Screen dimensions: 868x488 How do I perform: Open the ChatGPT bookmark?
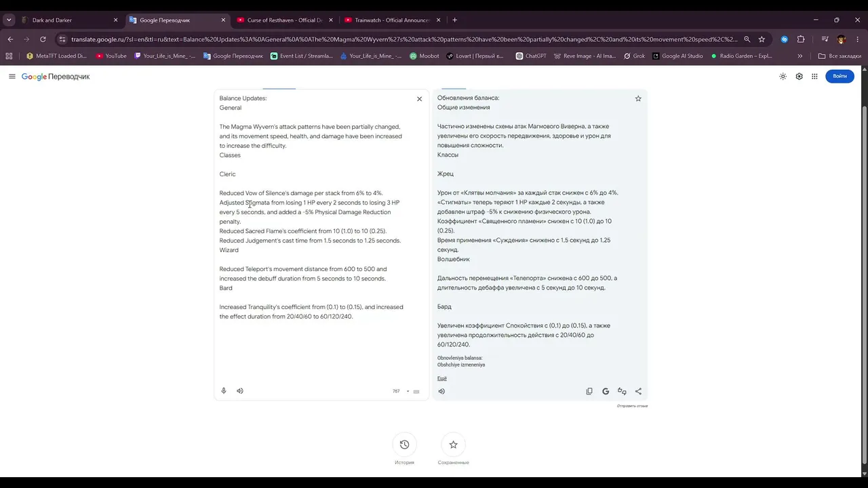pyautogui.click(x=531, y=56)
